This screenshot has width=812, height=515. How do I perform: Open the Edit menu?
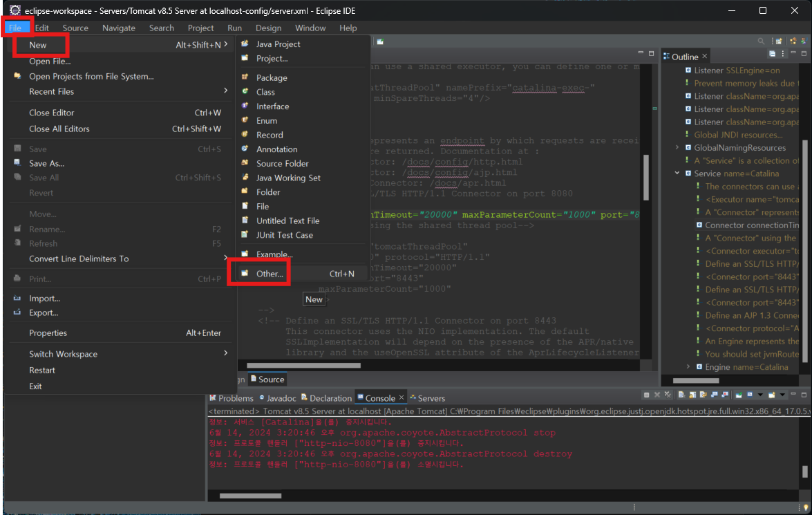[x=42, y=28]
